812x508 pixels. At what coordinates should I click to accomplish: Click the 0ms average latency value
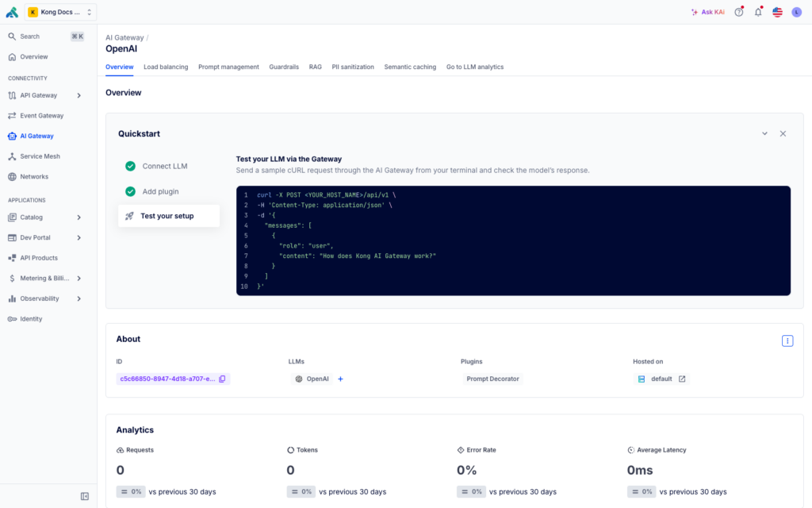pos(640,470)
